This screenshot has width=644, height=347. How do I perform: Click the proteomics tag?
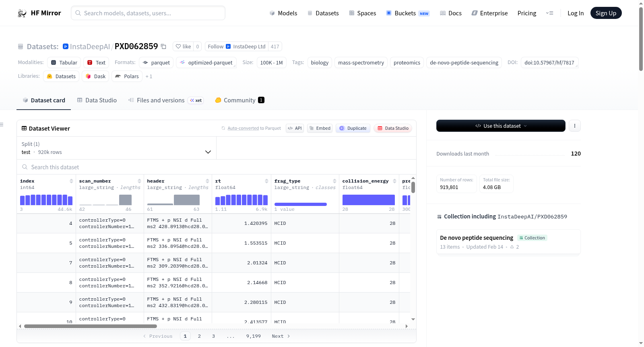click(x=407, y=62)
